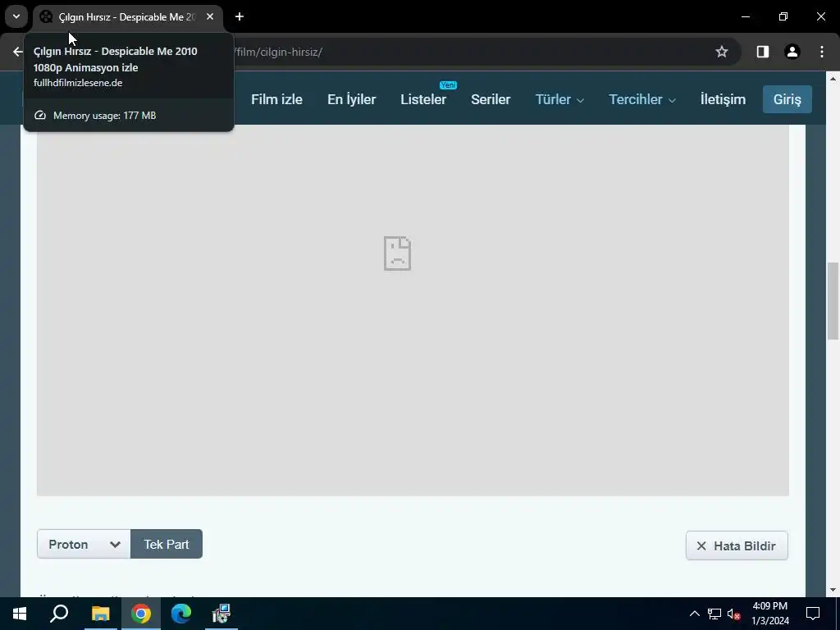Open the tab search dropdown arrow

click(x=16, y=16)
